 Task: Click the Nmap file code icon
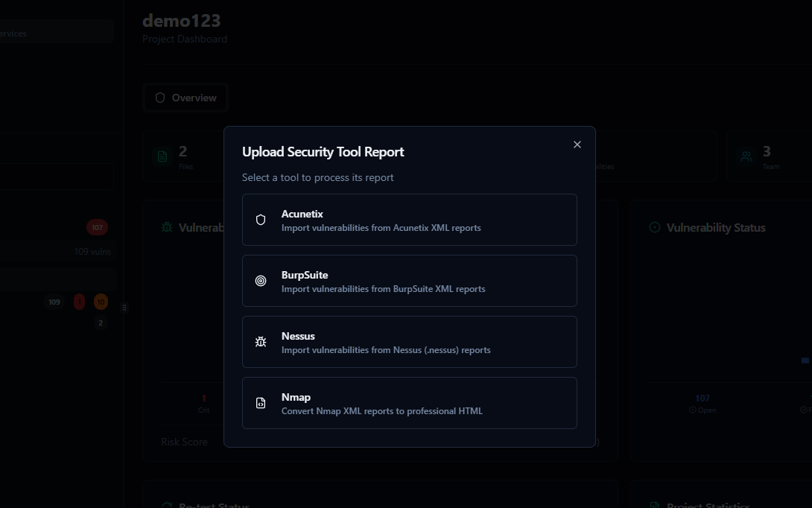(261, 403)
